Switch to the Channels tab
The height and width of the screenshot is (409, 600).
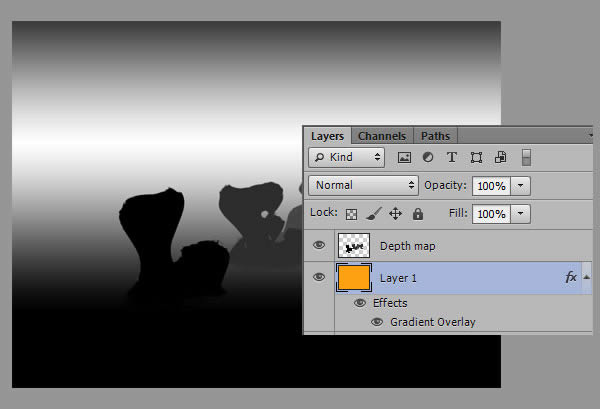[x=382, y=136]
